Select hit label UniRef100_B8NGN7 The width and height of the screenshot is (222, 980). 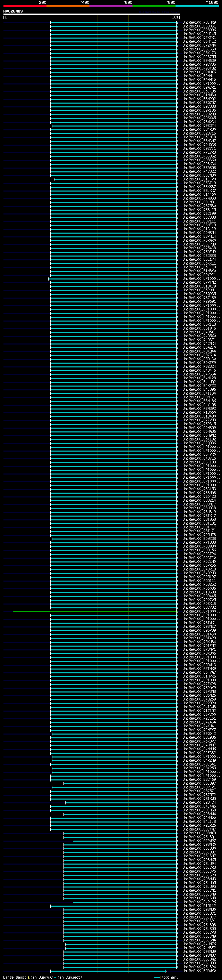(x=199, y=141)
